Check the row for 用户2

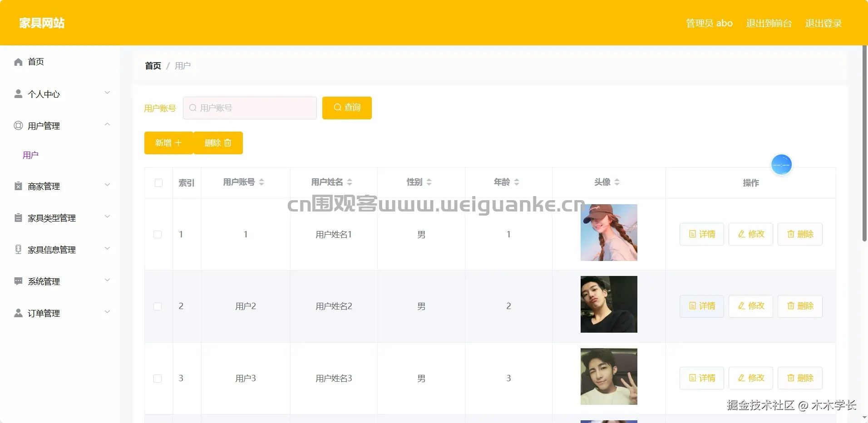(158, 306)
